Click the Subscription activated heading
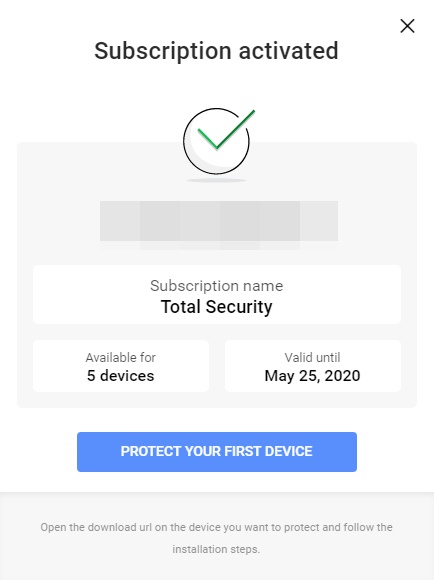434x580 pixels. 216,51
